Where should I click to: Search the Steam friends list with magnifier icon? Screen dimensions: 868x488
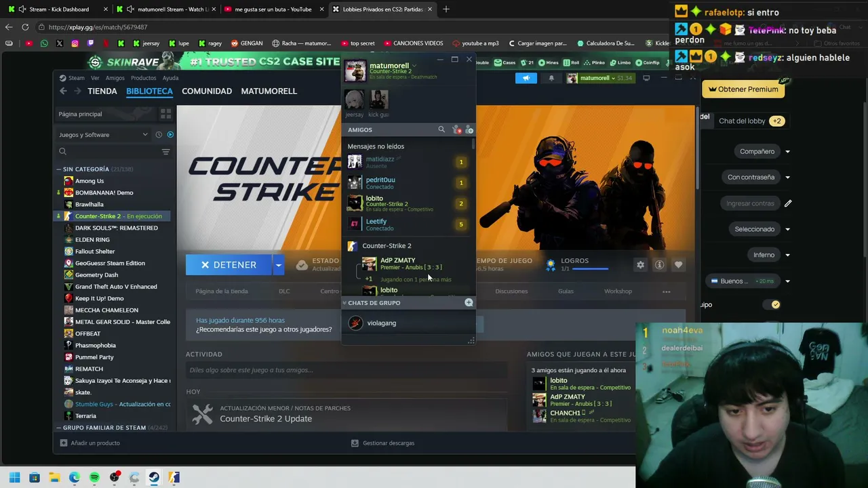441,129
